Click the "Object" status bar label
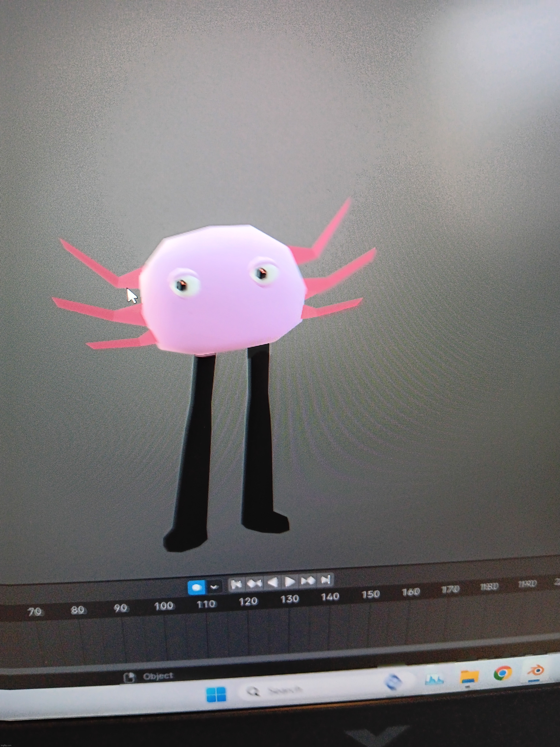This screenshot has width=560, height=747. tap(158, 676)
